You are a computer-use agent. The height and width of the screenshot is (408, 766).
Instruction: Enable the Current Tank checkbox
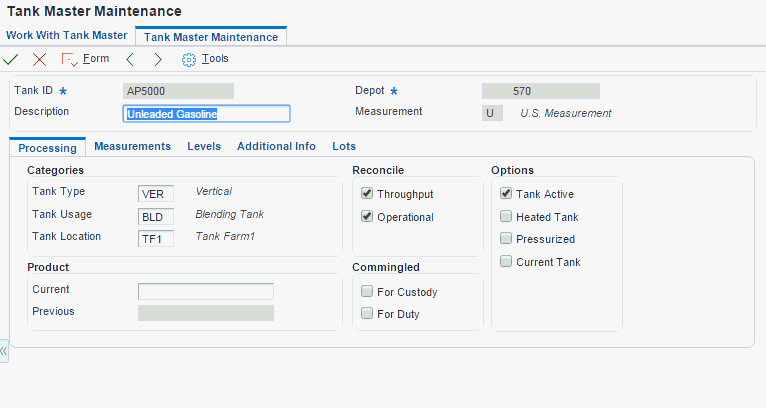click(506, 261)
